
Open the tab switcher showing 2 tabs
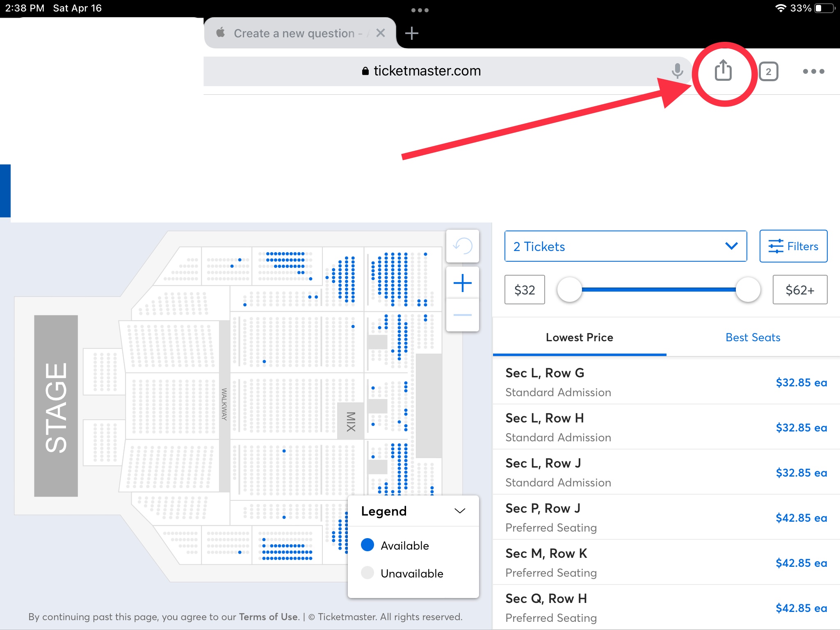(x=768, y=72)
